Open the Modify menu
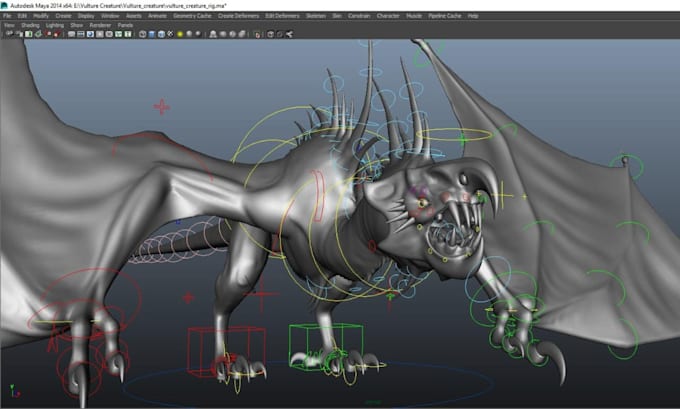 [41, 16]
